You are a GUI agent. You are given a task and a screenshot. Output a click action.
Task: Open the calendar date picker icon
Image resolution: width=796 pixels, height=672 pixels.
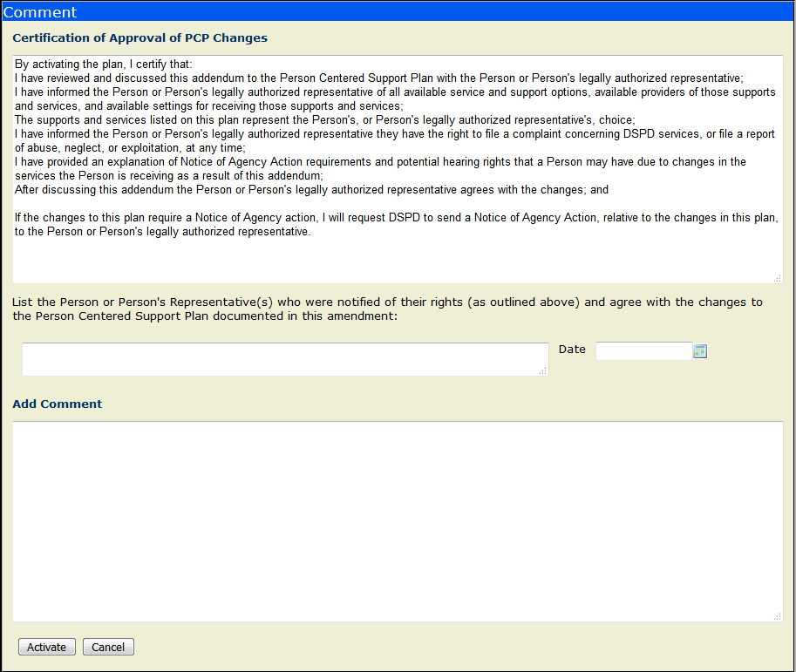[x=699, y=351]
